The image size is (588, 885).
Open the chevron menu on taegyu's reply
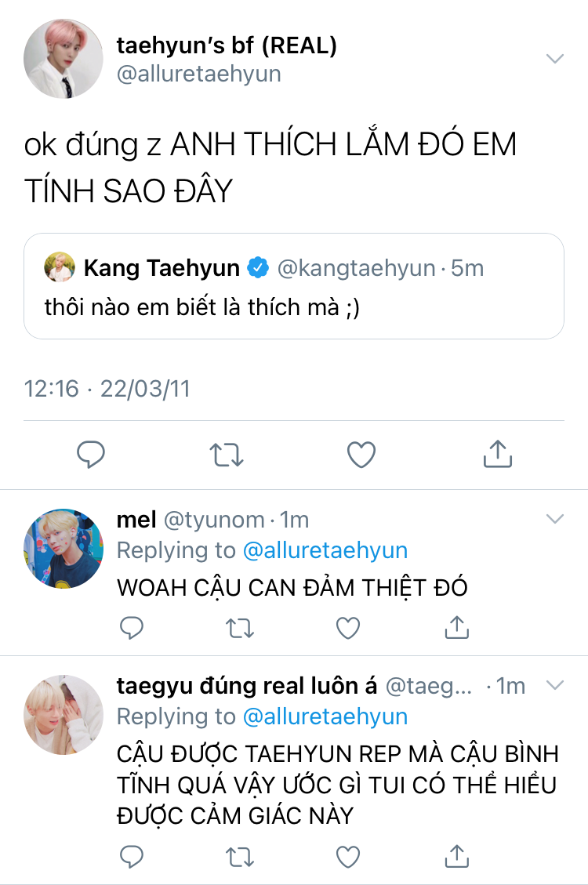tap(554, 685)
